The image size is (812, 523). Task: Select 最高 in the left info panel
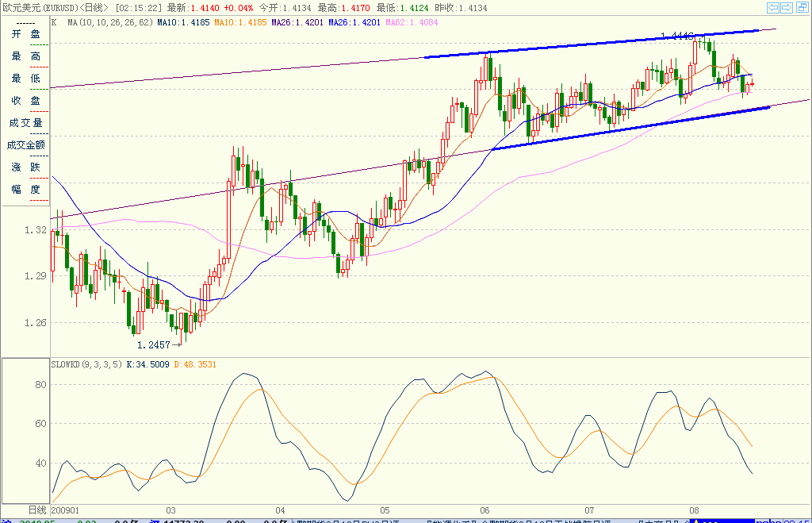(25, 56)
